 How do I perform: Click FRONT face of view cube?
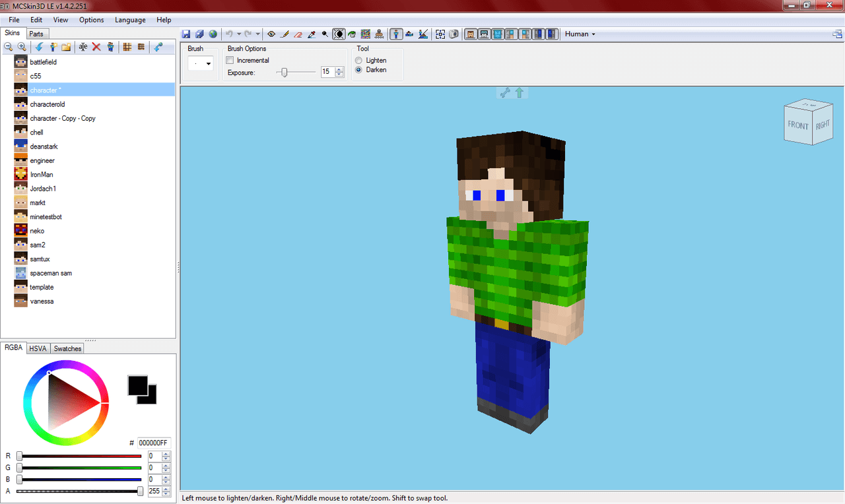click(797, 125)
